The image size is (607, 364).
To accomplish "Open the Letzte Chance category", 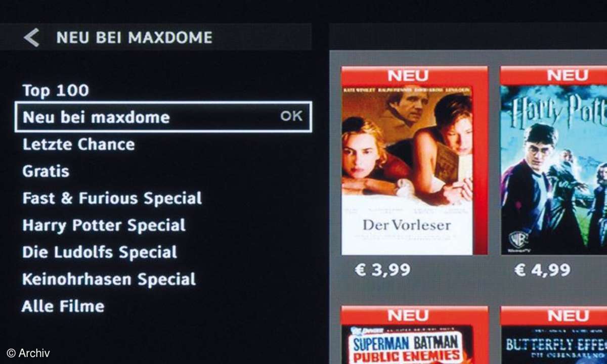I will pos(78,144).
